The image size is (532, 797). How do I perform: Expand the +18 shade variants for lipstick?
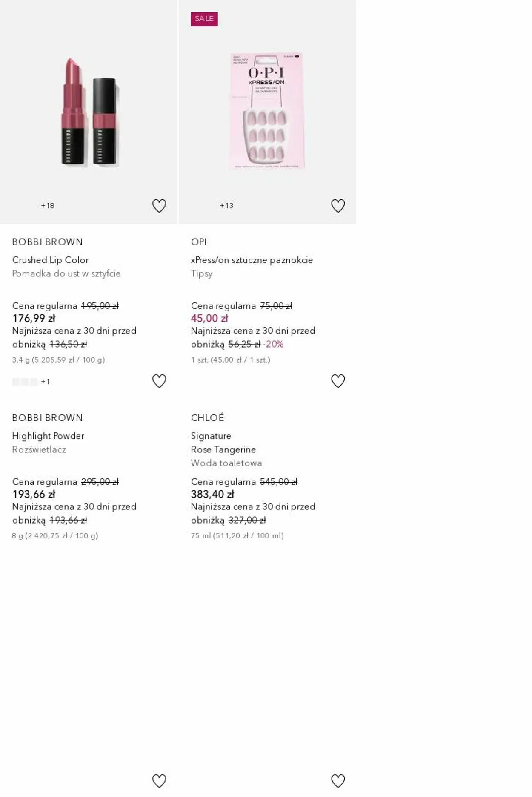coord(48,206)
